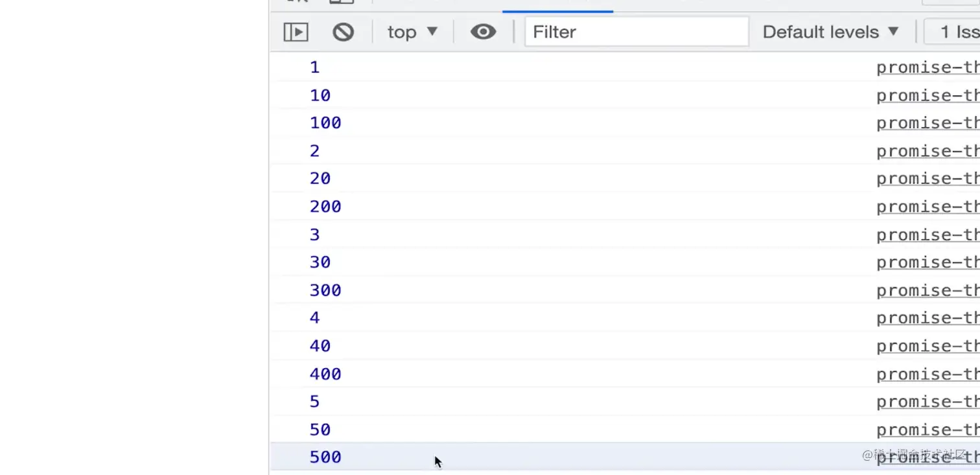Select the logged value 5
Screen dimensions: 980x475
point(315,402)
